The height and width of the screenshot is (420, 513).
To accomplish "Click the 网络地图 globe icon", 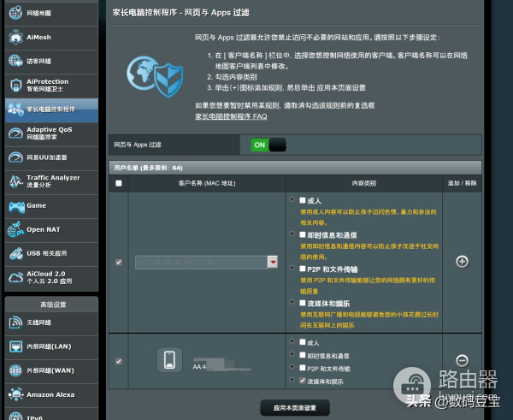I will (x=15, y=13).
